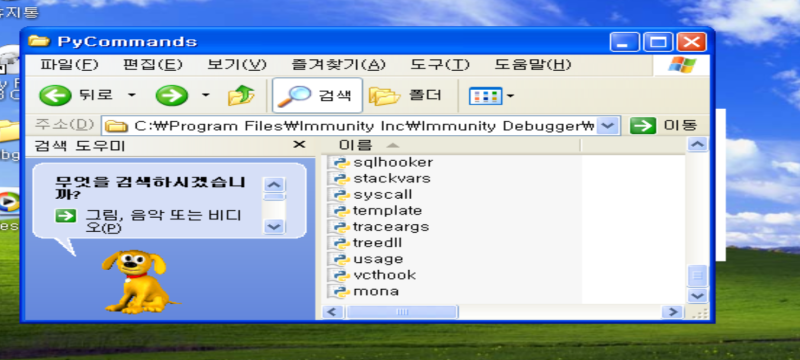
Task: Open the 도움말(H) menu
Action: tap(533, 65)
